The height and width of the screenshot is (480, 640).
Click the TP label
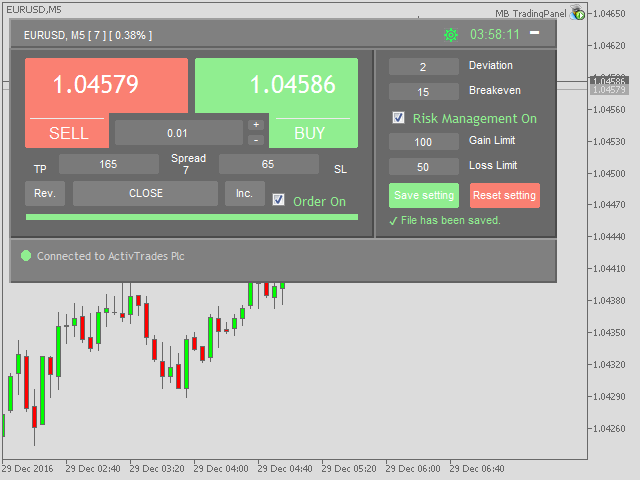pos(40,169)
